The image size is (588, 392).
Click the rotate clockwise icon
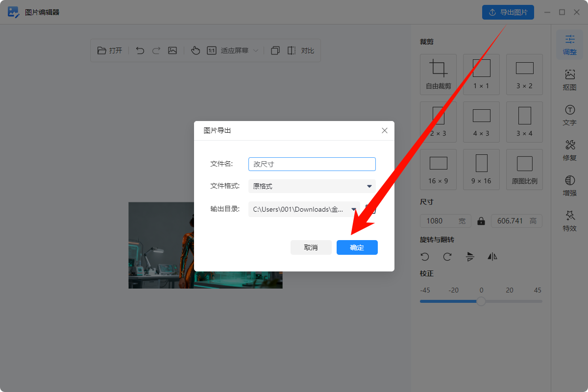447,257
